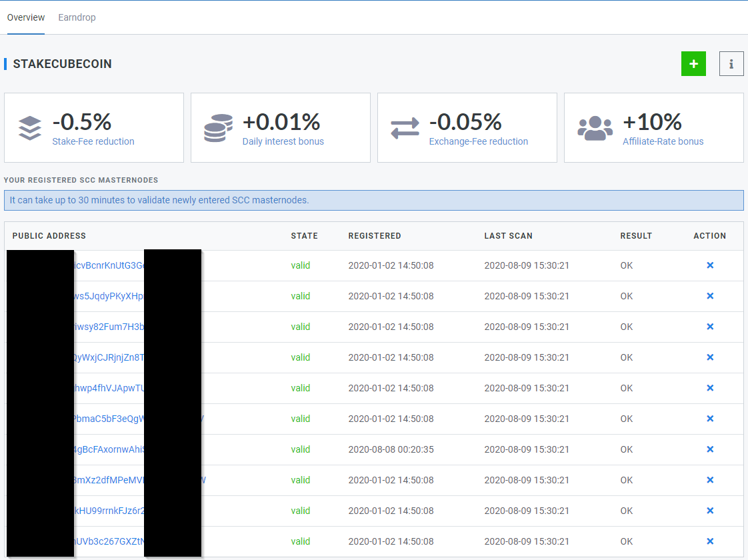The image size is (748, 560).
Task: Click the YOUR REGISTERED SCC MASTERNODES heading
Action: [x=81, y=180]
